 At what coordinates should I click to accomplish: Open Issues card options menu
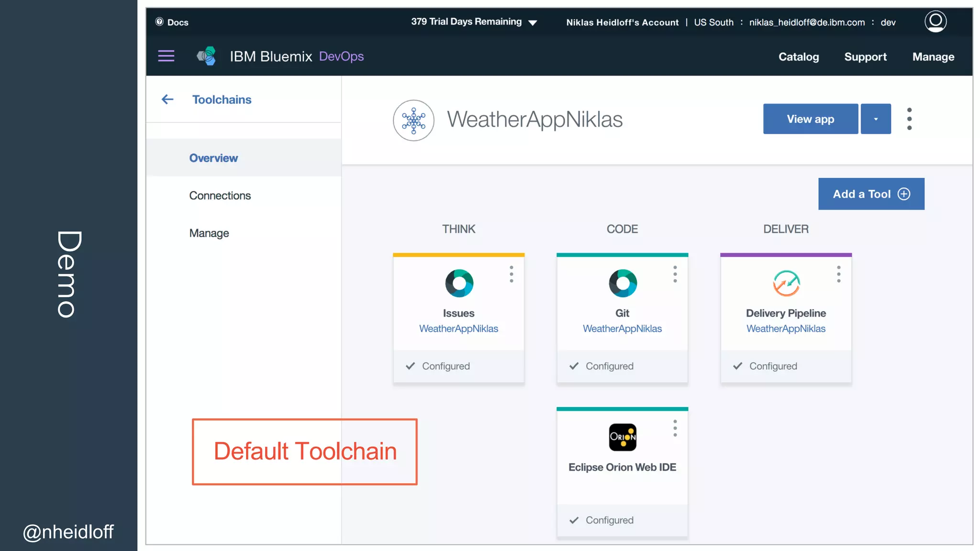512,274
